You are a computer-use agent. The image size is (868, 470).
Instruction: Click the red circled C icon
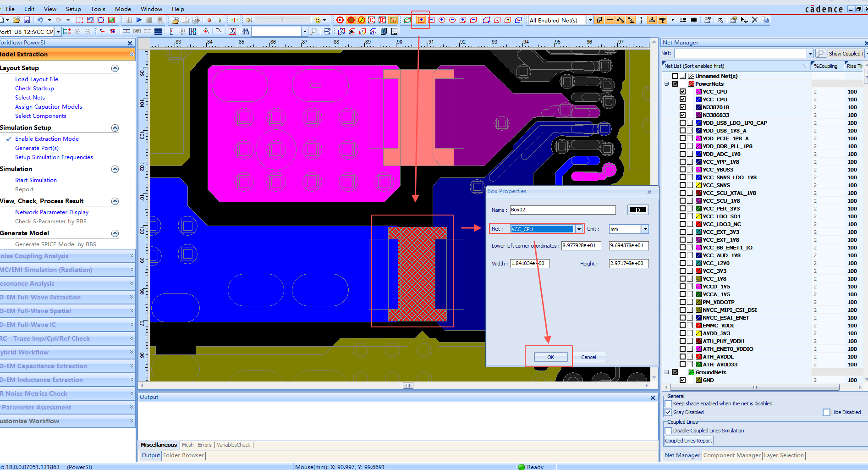372,20
